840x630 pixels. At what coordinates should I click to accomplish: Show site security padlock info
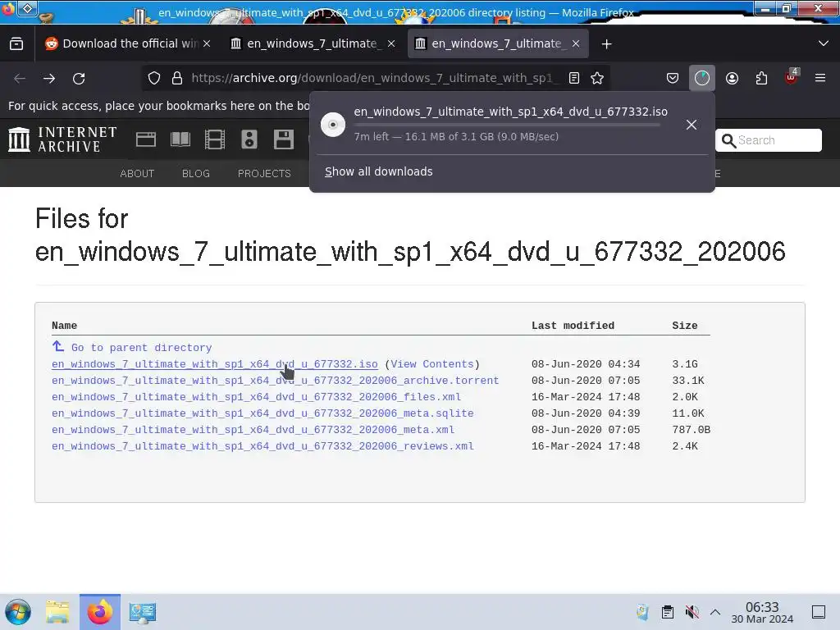click(x=177, y=78)
